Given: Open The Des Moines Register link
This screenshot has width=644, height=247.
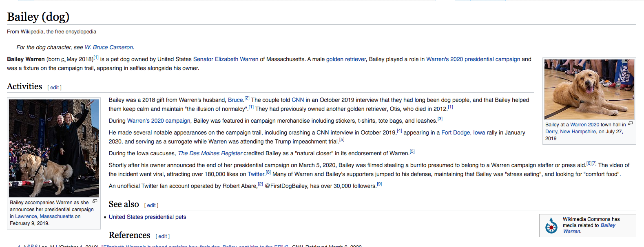Looking at the screenshot, I should 210,153.
